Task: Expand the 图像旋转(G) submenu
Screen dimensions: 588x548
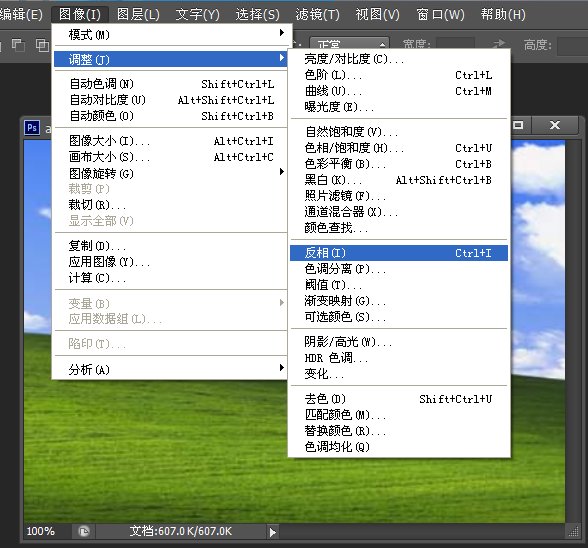Action: tap(171, 173)
